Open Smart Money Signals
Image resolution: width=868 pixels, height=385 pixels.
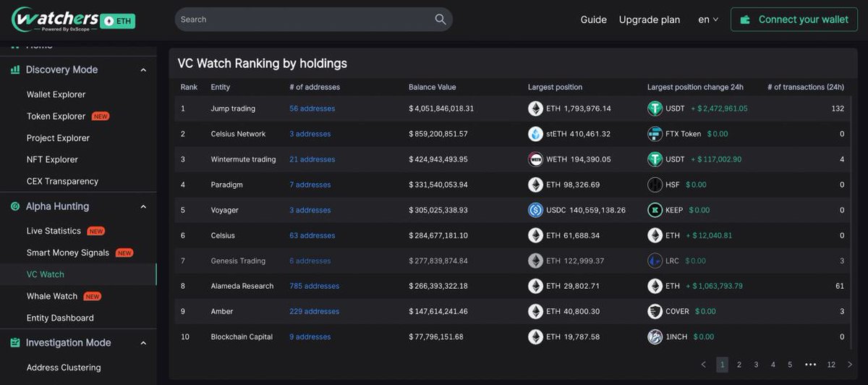coord(68,253)
